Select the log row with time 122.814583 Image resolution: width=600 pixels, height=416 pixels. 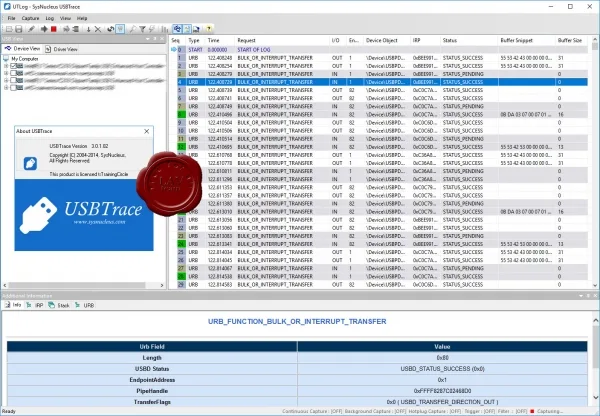[379, 285]
